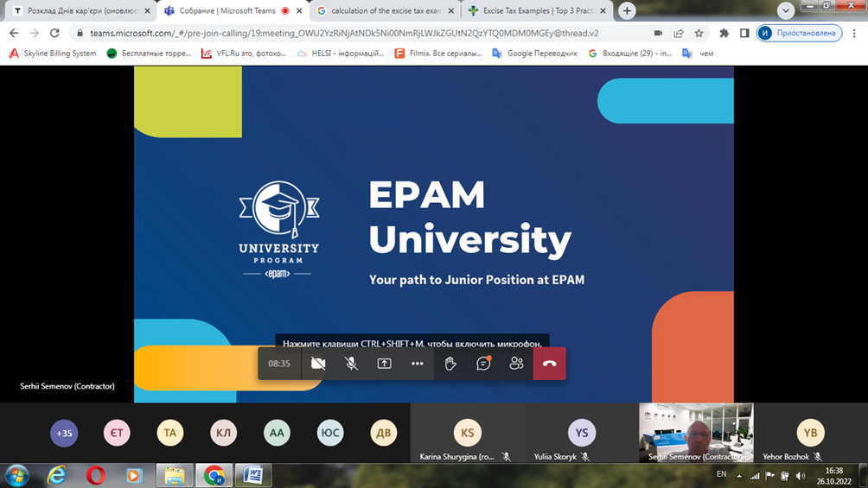Open Filmix bookmark

pyautogui.click(x=437, y=53)
